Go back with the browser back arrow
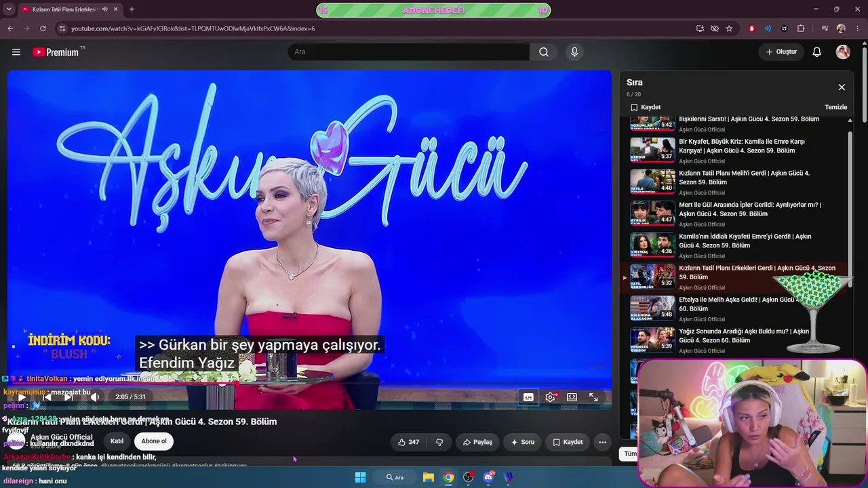868x488 pixels. pos(10,28)
